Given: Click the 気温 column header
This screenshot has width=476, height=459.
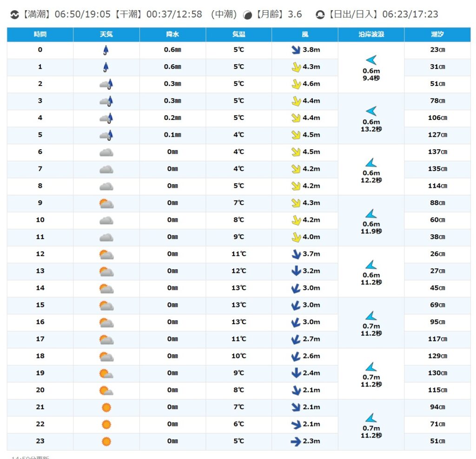Looking at the screenshot, I should (x=238, y=35).
